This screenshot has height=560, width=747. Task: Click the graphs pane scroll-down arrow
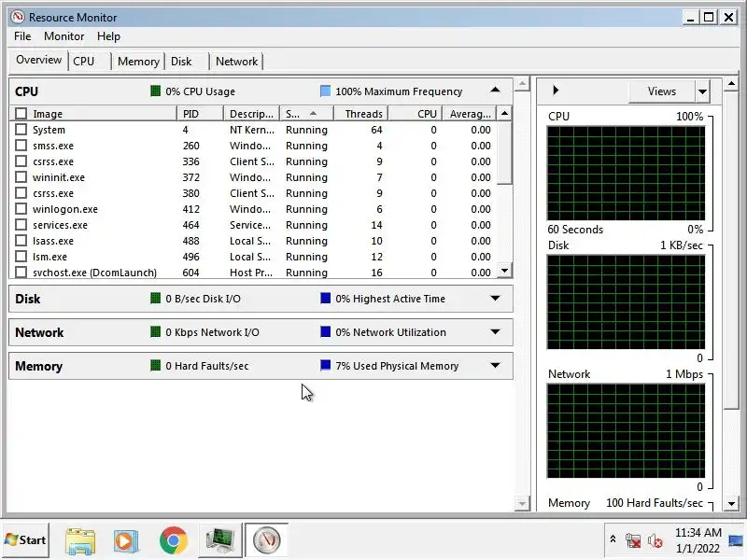coord(731,503)
